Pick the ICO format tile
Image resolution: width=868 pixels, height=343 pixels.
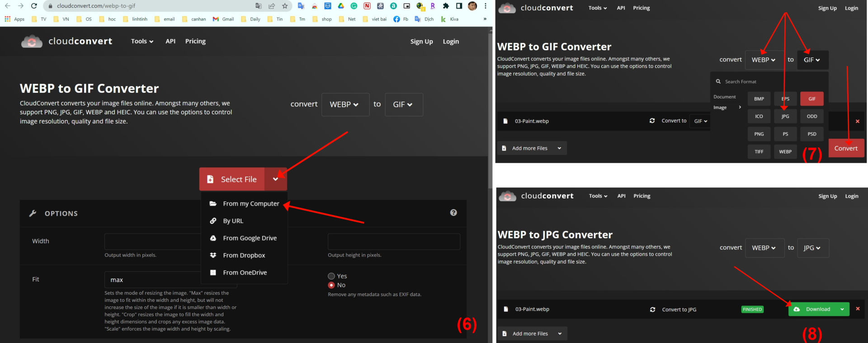[x=759, y=117]
